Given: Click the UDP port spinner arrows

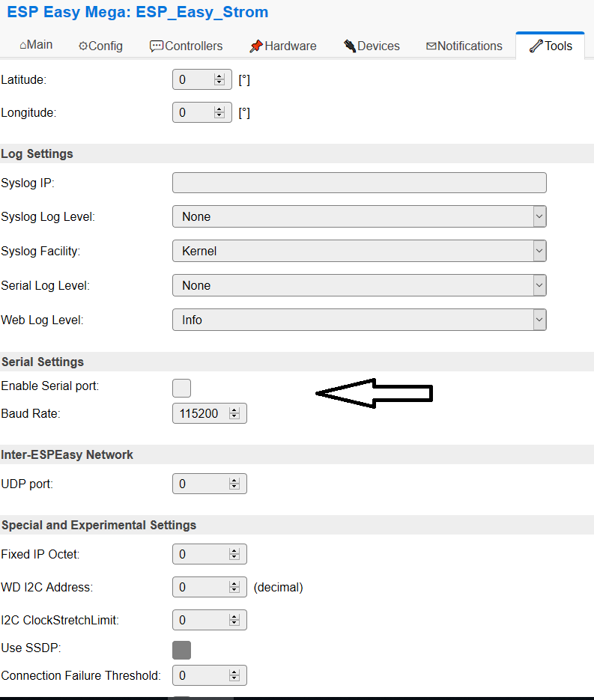Looking at the screenshot, I should [234, 484].
